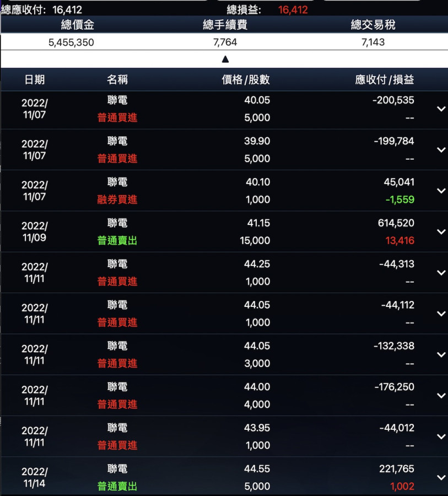Click the date 2022/11/09
This screenshot has height=496, width=448.
35,231
